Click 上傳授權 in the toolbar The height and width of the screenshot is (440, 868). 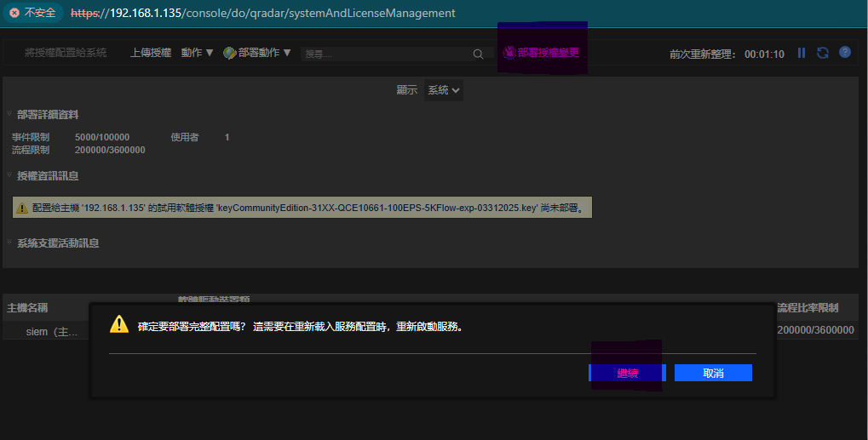151,53
